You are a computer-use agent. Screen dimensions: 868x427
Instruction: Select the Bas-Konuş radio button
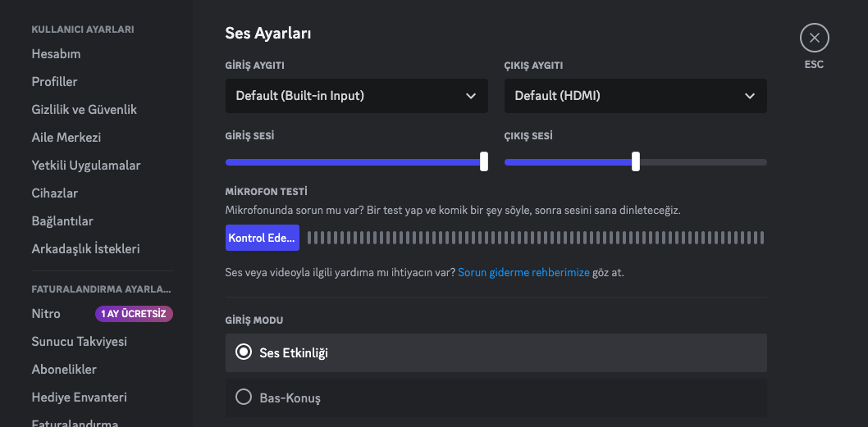[x=243, y=397]
